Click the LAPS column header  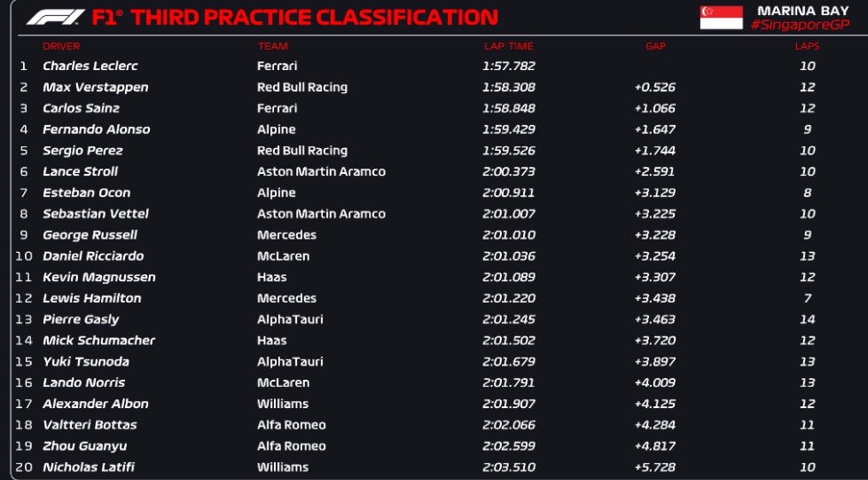(807, 46)
